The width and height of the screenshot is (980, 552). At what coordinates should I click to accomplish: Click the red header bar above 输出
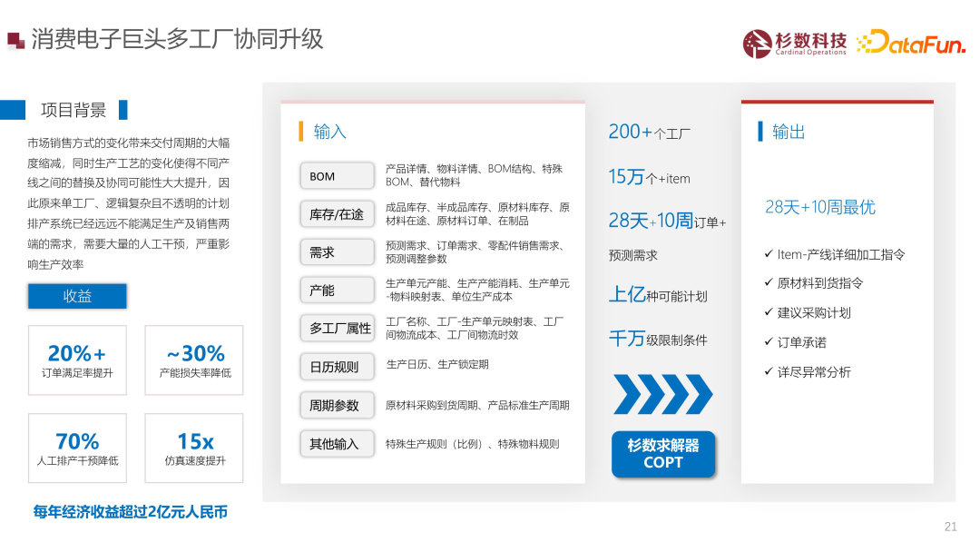click(837, 103)
